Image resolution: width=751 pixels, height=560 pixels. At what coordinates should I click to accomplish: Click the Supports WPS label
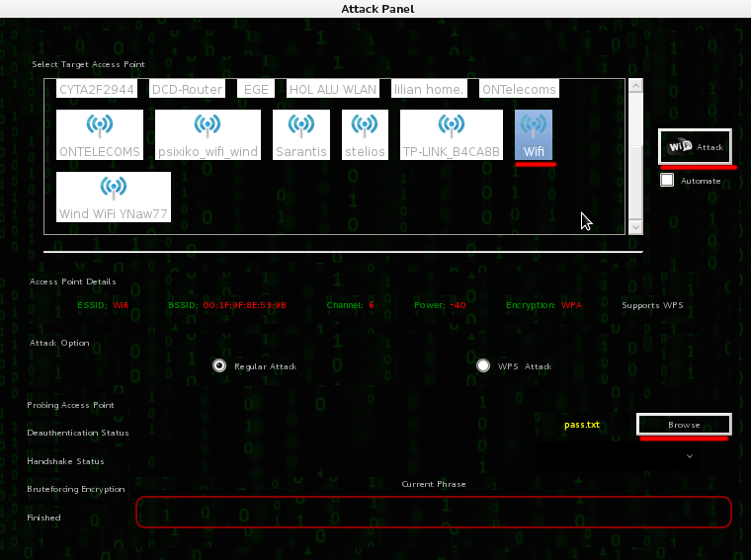tap(652, 305)
